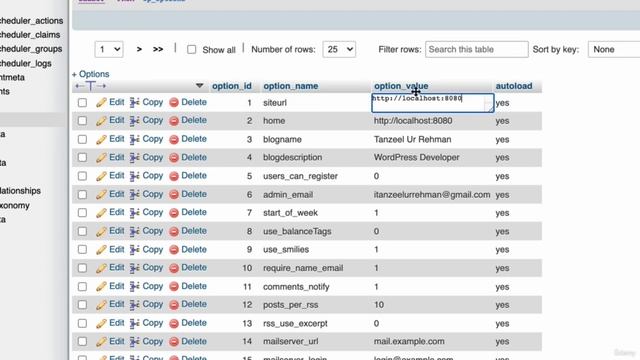Click the Edit pencil icon for admin_email
Screen dimensions: 640x360
coord(101,194)
